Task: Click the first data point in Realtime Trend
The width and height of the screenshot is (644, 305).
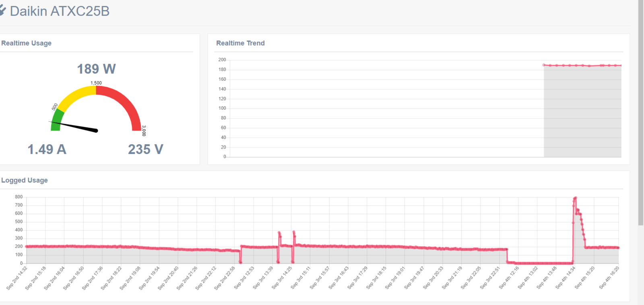Action: point(544,65)
